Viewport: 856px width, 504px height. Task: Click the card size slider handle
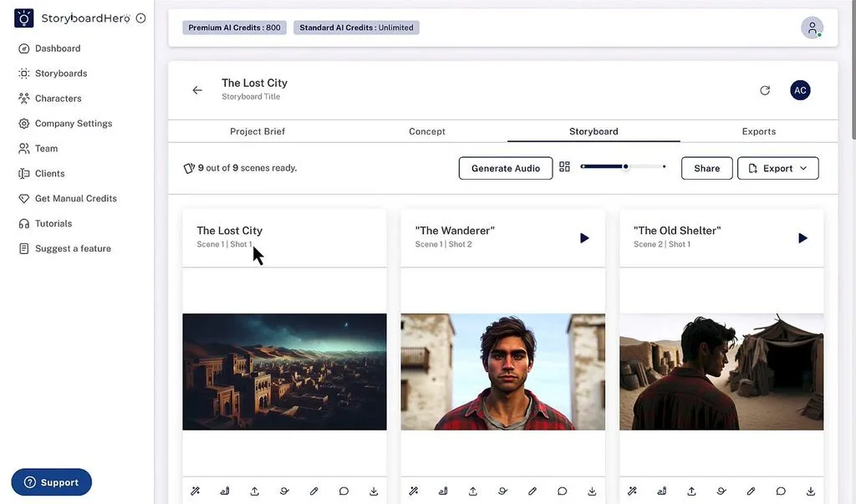625,166
